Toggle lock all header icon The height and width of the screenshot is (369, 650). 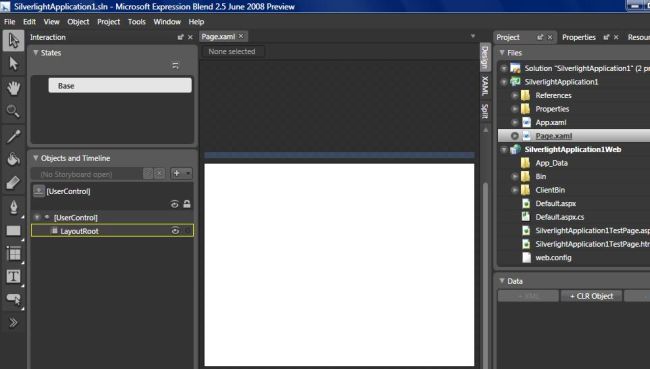click(187, 204)
